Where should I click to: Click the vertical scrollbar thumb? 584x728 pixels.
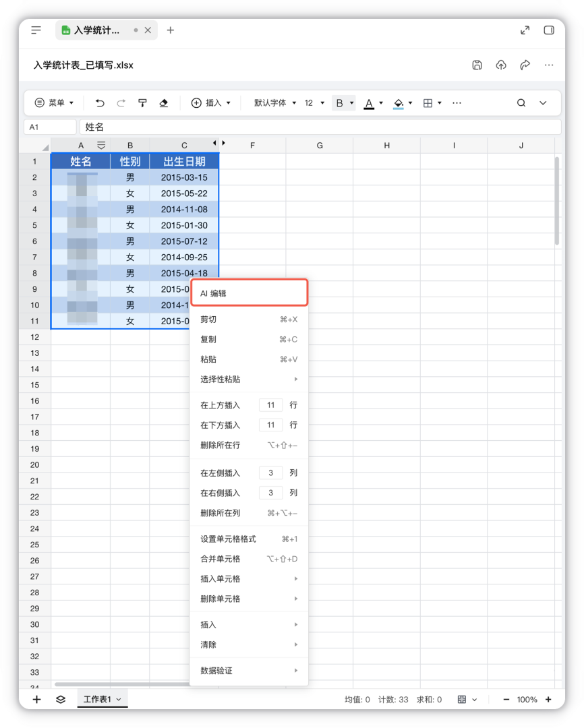point(556,201)
